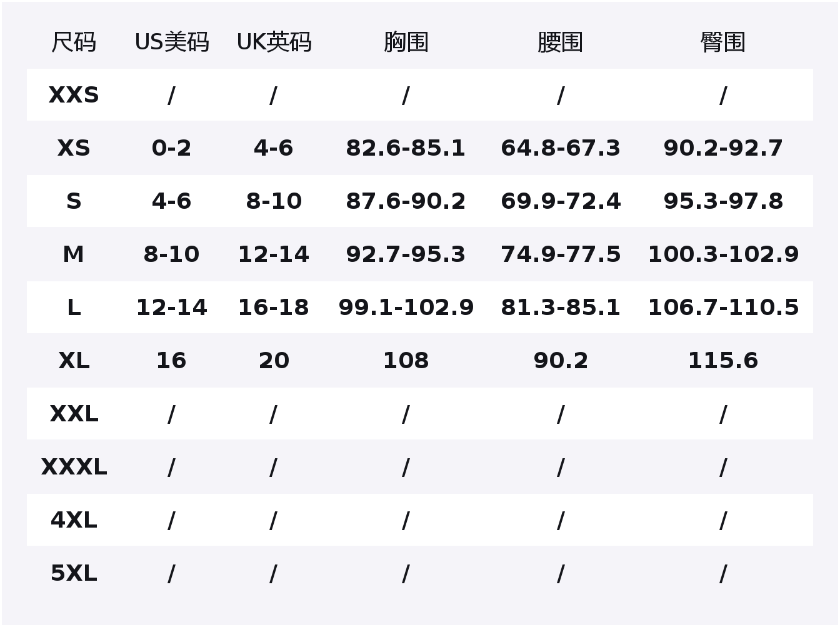Select the M size row label
The image size is (840, 627).
(x=74, y=254)
